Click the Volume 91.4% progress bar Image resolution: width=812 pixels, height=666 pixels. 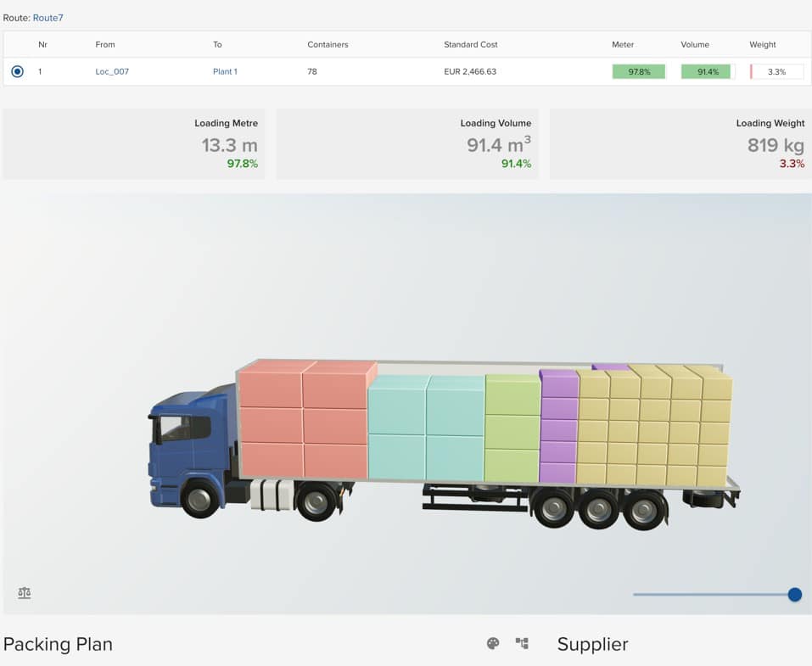click(x=708, y=71)
